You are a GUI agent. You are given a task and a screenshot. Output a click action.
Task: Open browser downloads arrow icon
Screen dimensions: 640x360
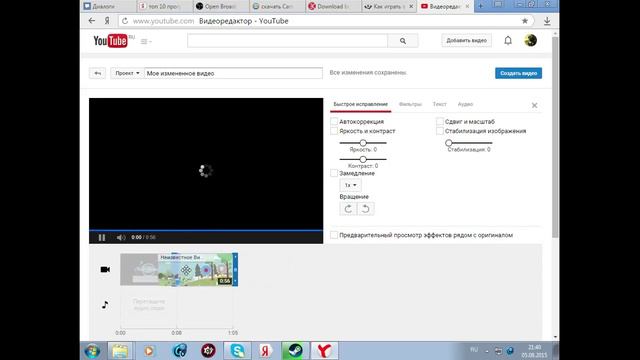[547, 21]
